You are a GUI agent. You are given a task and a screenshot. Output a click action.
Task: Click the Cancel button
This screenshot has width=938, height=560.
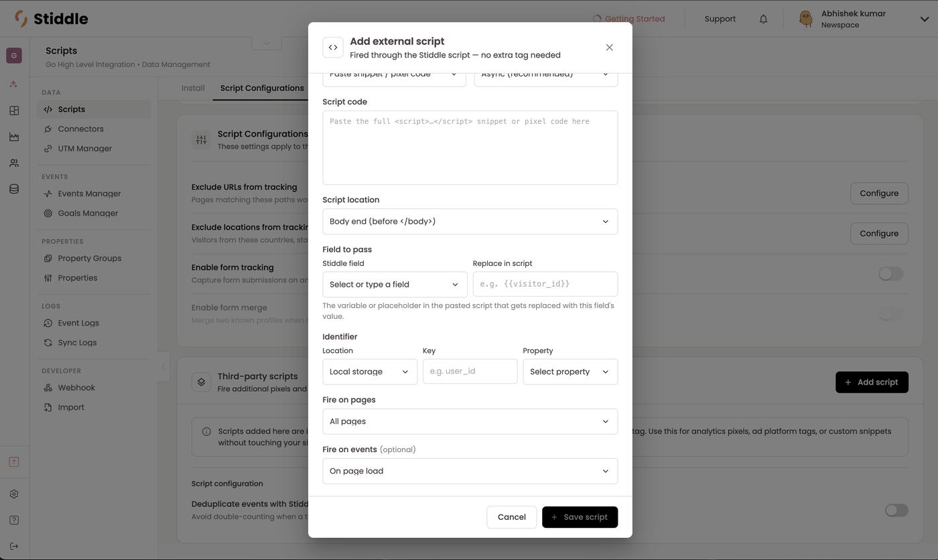512,517
